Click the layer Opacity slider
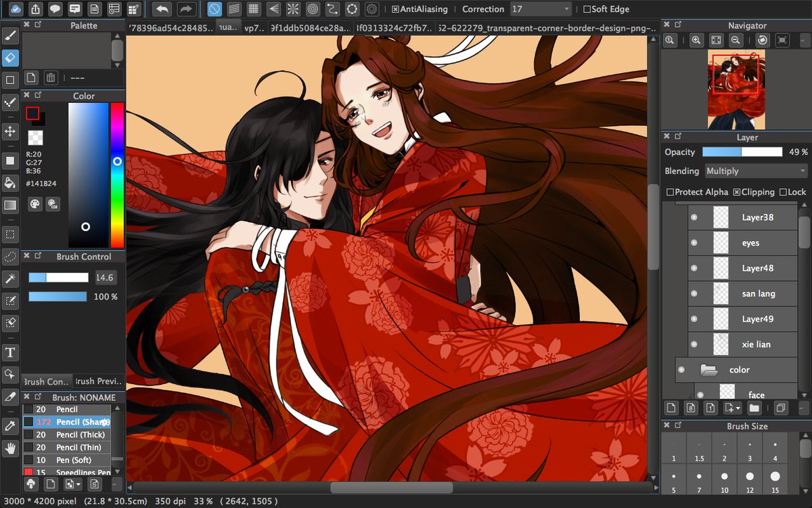 742,152
